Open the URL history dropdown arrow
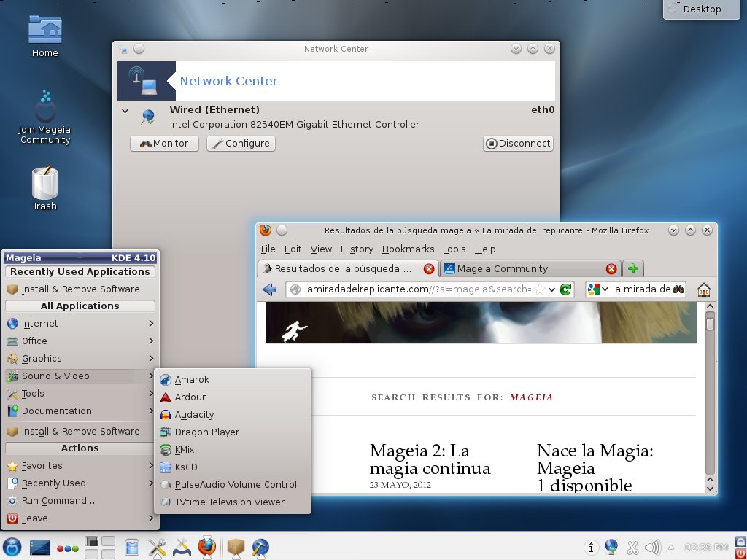 [x=551, y=289]
